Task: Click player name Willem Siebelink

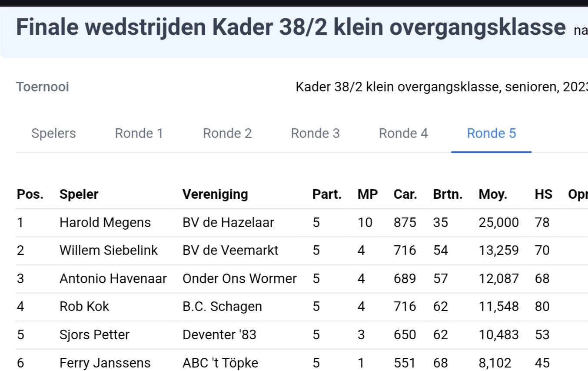Action: [109, 251]
